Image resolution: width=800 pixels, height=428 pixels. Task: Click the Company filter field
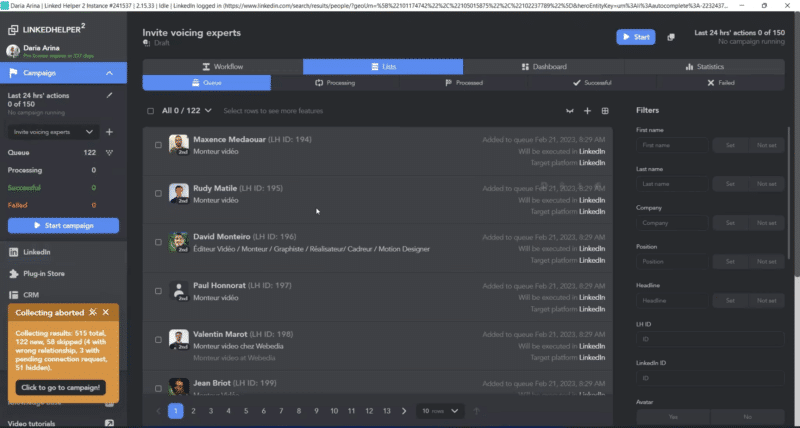(x=672, y=223)
